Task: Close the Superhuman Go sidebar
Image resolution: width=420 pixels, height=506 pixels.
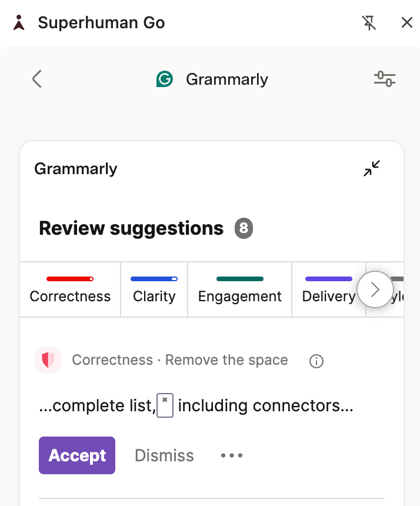Action: click(407, 22)
